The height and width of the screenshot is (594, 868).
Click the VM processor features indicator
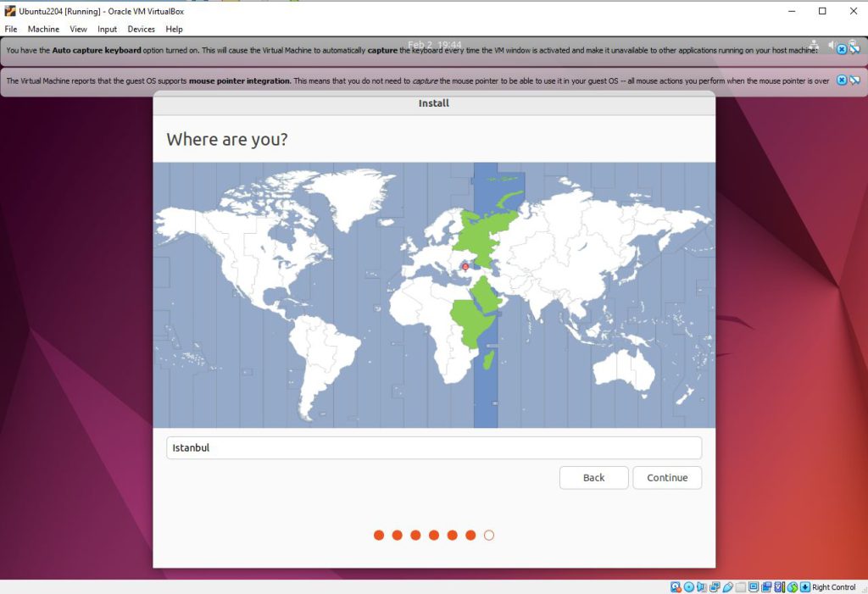click(x=780, y=587)
